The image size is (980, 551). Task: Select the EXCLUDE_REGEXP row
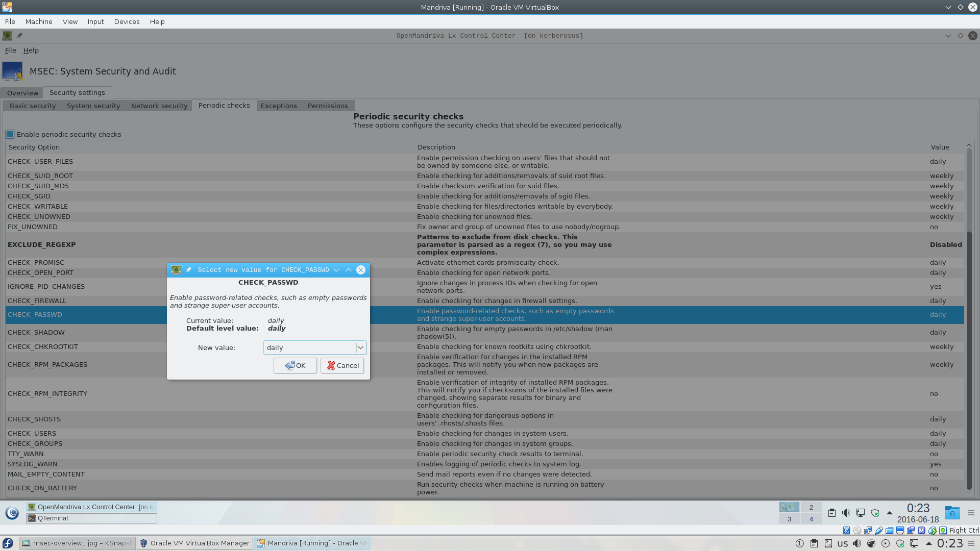click(x=485, y=244)
